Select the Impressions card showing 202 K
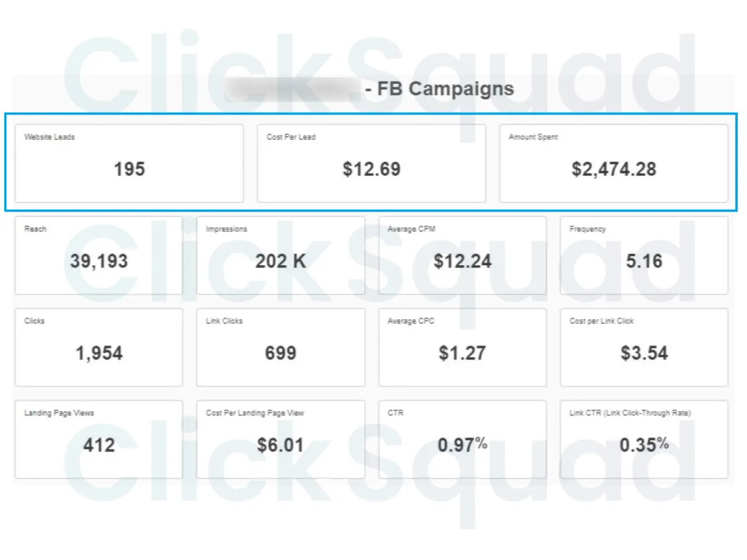 coord(281,255)
